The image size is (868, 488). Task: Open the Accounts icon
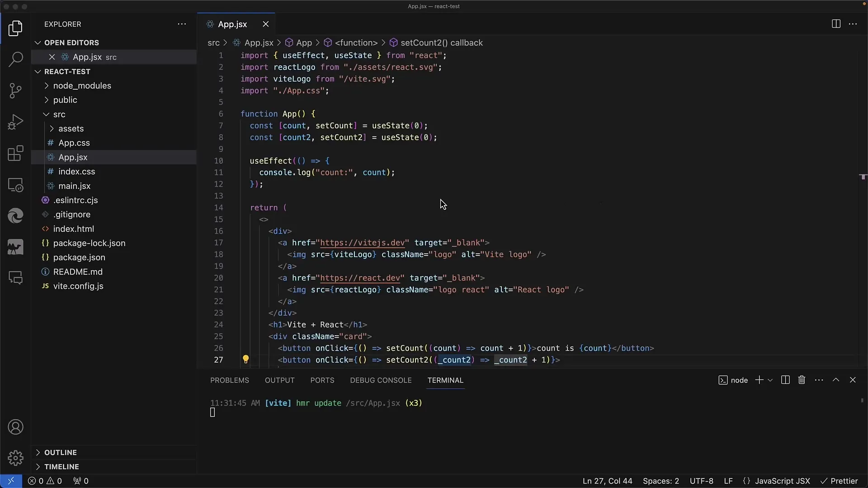[x=15, y=427]
